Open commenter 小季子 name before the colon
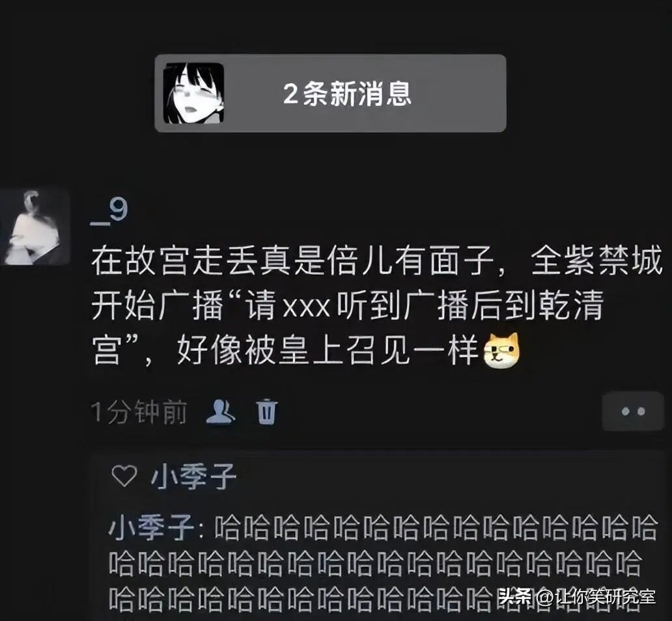Viewport: 672px width, 621px height. pos(152,528)
